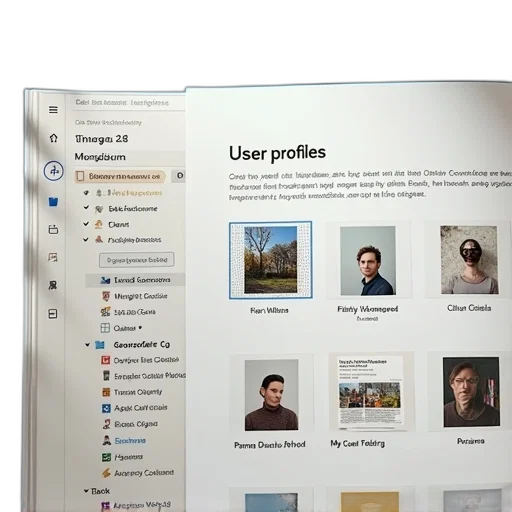The image size is (512, 512).
Task: Click the blue link item in tree
Action: pyautogui.click(x=130, y=441)
